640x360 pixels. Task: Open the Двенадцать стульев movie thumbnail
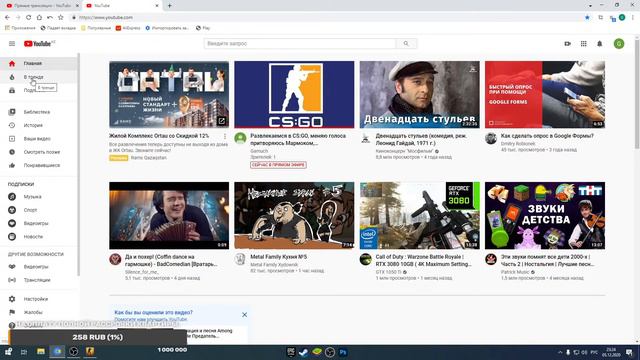[420, 95]
